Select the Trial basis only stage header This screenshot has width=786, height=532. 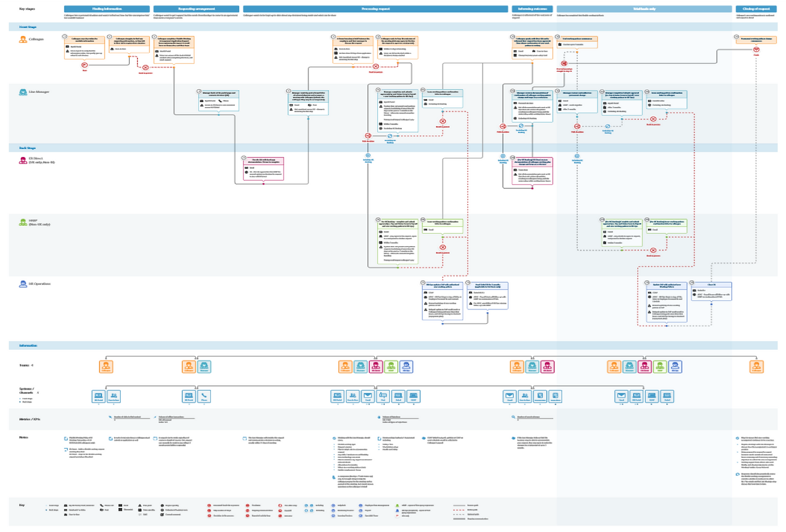click(644, 9)
